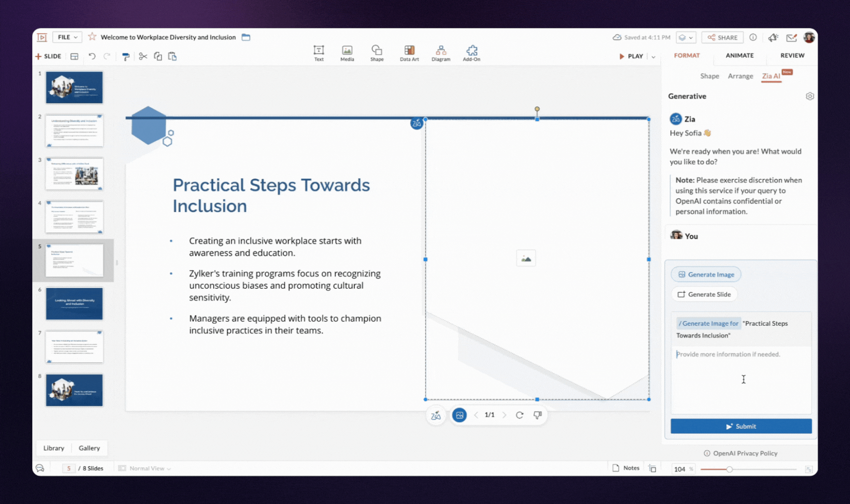Click the Submit button

[741, 426]
